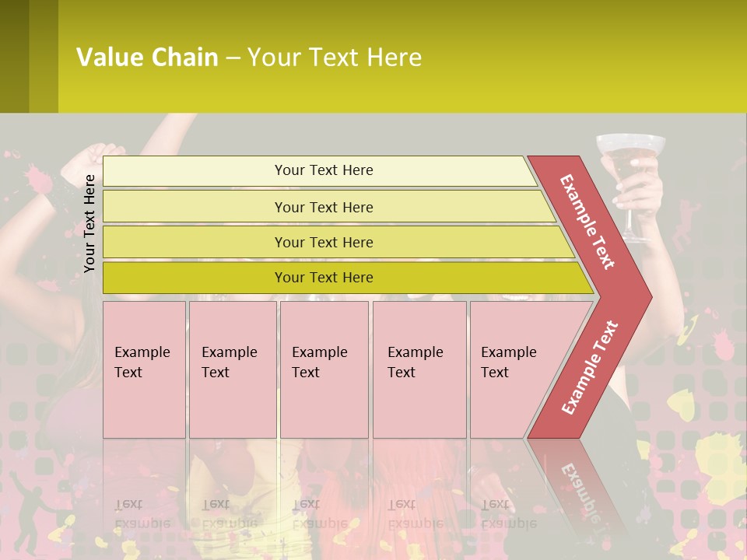Click the first pink 'Example Text' box
This screenshot has width=747, height=560.
[x=145, y=369]
